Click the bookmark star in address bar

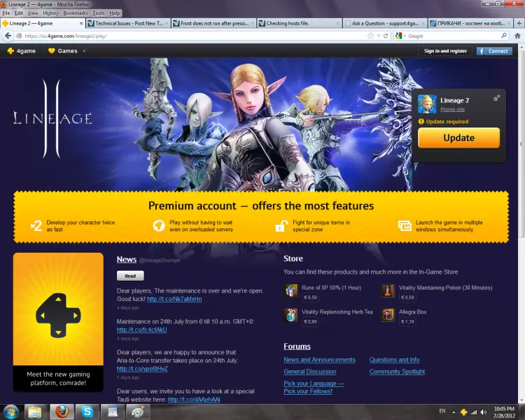(x=370, y=36)
